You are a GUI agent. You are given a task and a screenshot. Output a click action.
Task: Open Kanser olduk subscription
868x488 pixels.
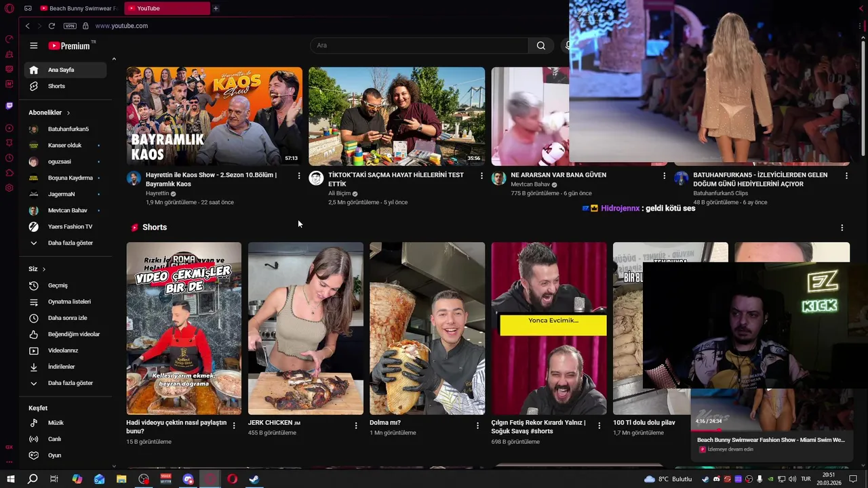(x=65, y=145)
